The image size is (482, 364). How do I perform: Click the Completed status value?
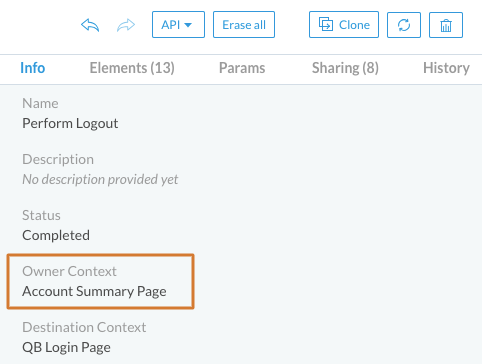click(56, 235)
